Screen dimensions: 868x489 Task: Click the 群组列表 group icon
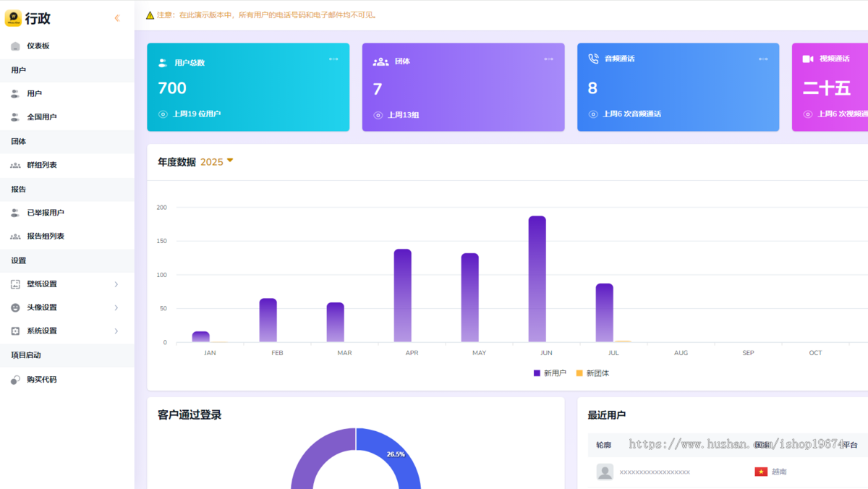tap(15, 165)
